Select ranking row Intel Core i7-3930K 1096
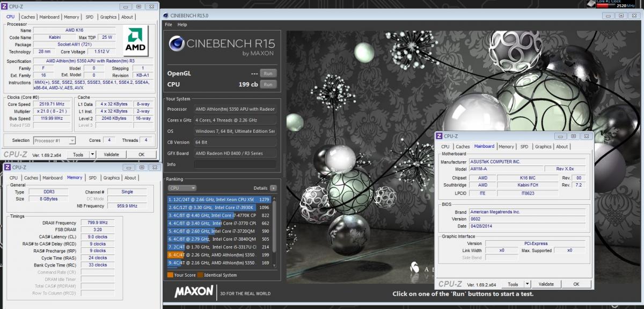644x309 pixels. coord(219,207)
